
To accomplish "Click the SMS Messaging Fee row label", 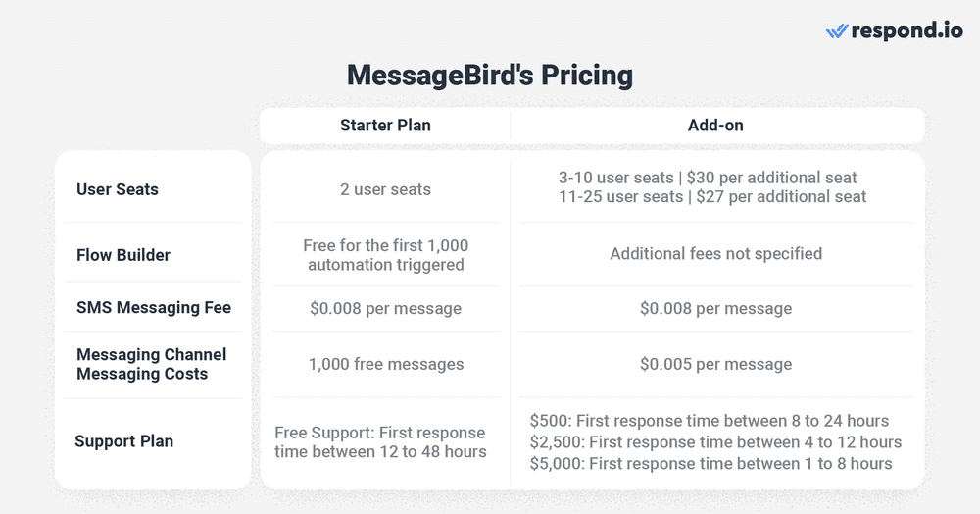I will [x=154, y=307].
